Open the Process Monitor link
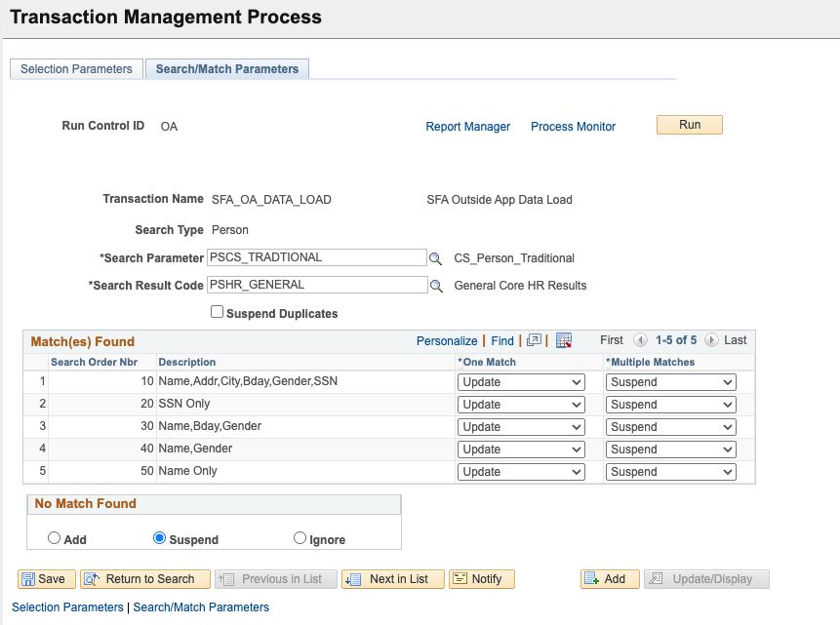The height and width of the screenshot is (625, 840). click(x=573, y=126)
